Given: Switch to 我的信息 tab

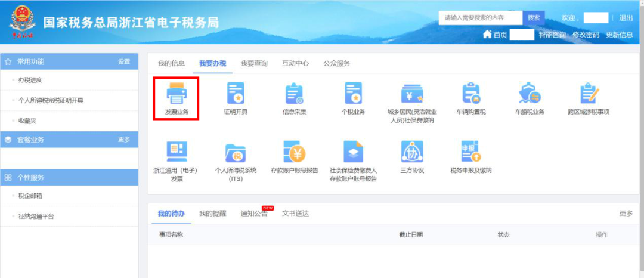Looking at the screenshot, I should (x=171, y=63).
